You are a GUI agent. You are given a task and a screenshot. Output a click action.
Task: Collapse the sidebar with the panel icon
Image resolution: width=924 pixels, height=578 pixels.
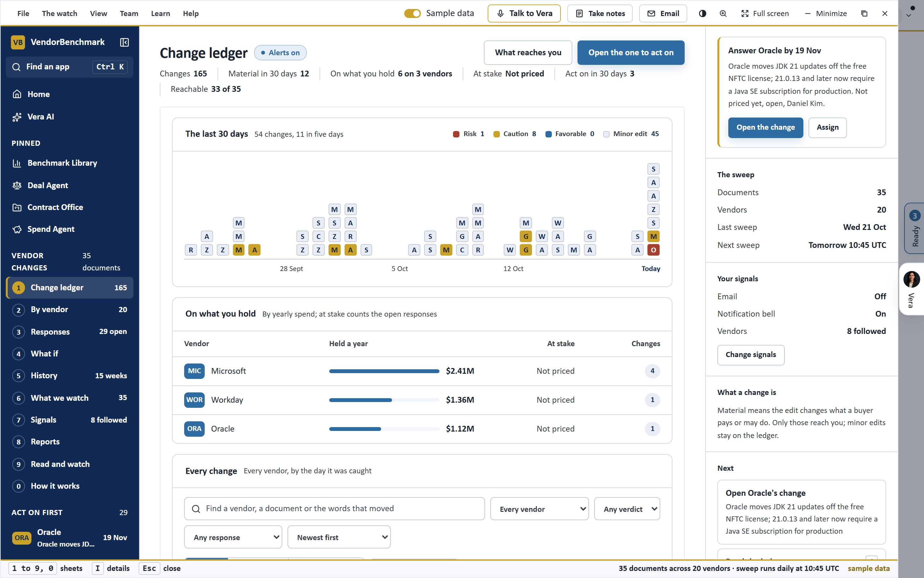coord(124,42)
